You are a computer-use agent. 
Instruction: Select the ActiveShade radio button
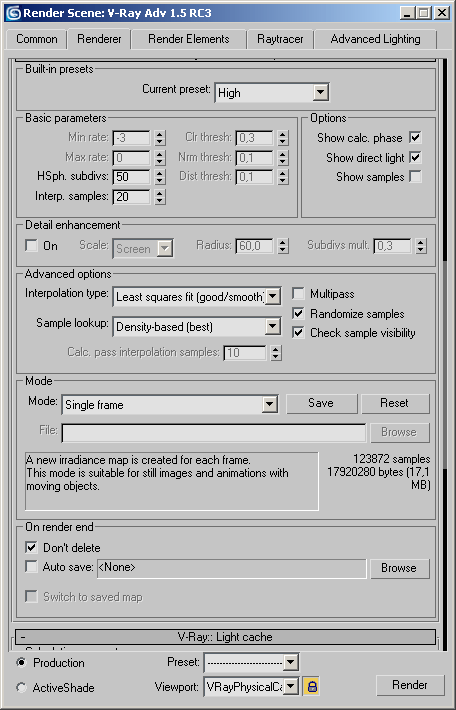[x=21, y=687]
